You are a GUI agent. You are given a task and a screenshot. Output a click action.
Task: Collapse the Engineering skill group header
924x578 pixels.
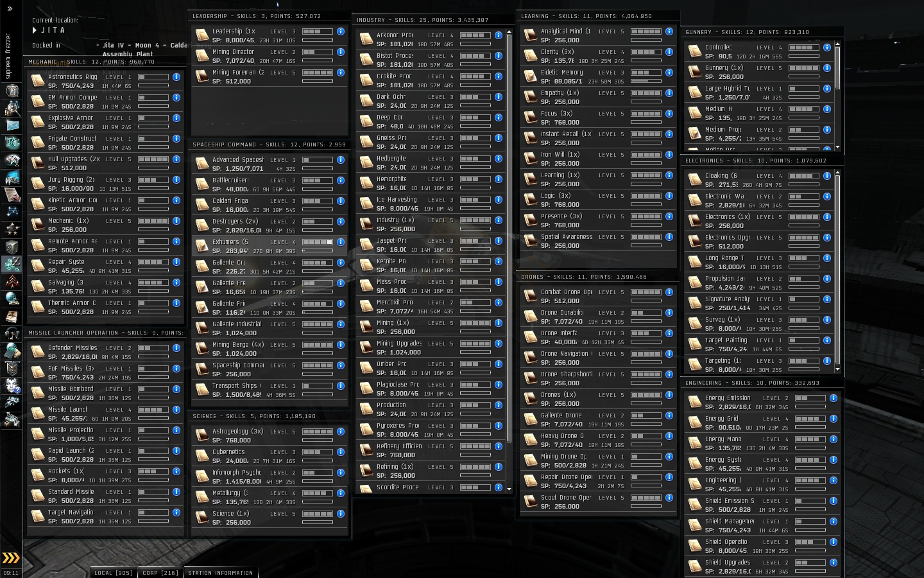pyautogui.click(x=762, y=383)
